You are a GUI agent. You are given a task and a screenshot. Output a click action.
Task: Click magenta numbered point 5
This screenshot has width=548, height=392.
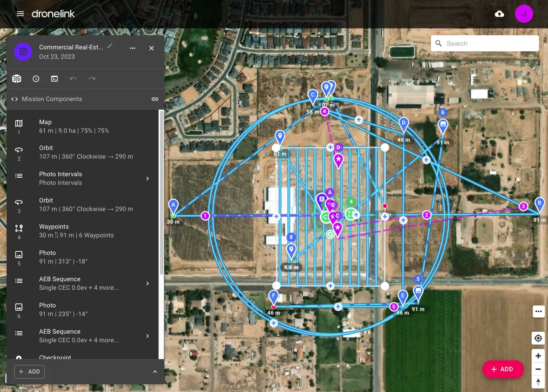[394, 307]
